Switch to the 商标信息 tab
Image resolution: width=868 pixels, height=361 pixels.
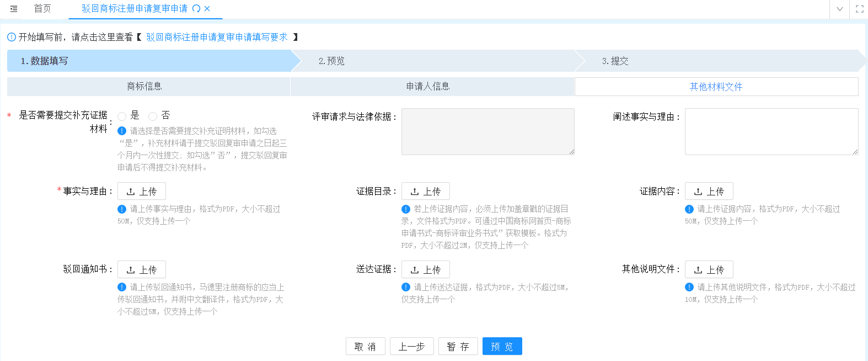tap(144, 87)
